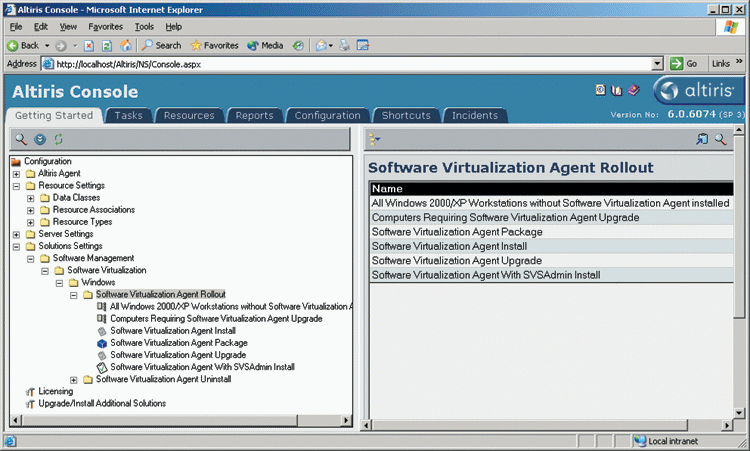The image size is (750, 451).
Task: Open the File menu
Action: (x=16, y=27)
